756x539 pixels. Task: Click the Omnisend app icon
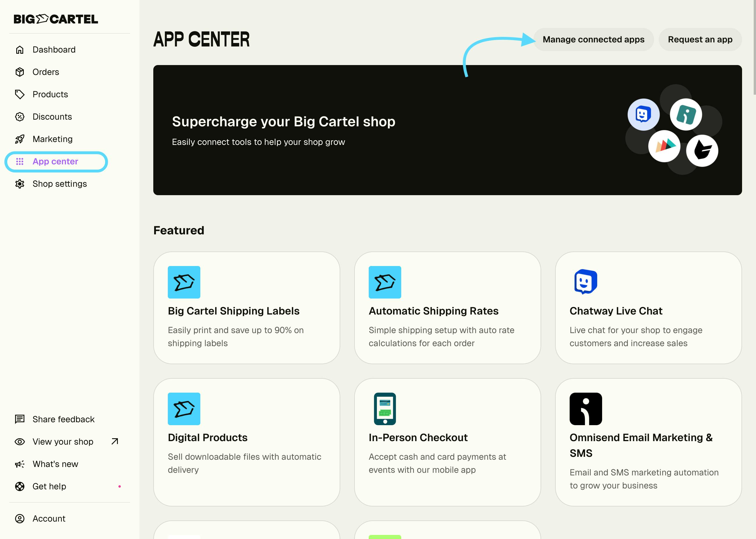click(586, 409)
